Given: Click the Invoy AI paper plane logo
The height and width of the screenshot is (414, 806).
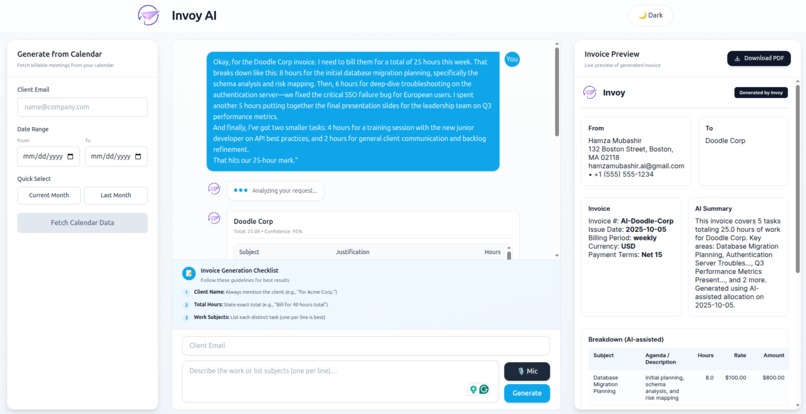Looking at the screenshot, I should [x=148, y=15].
